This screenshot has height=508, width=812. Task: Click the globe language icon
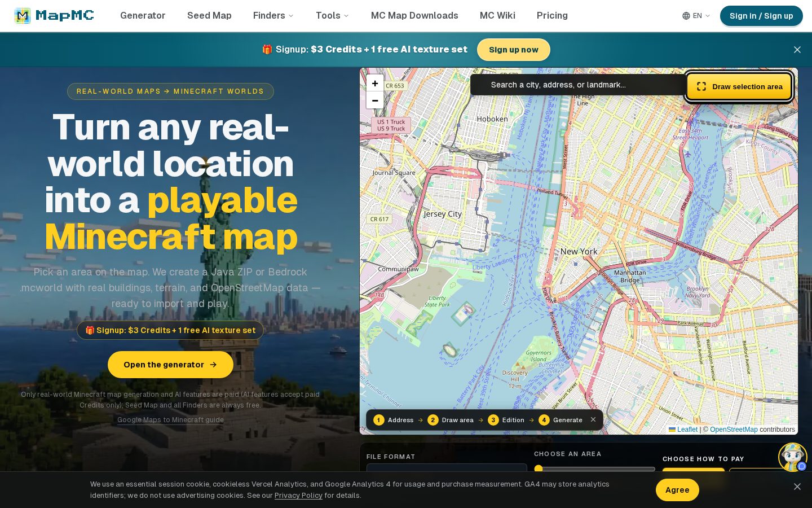point(686,16)
